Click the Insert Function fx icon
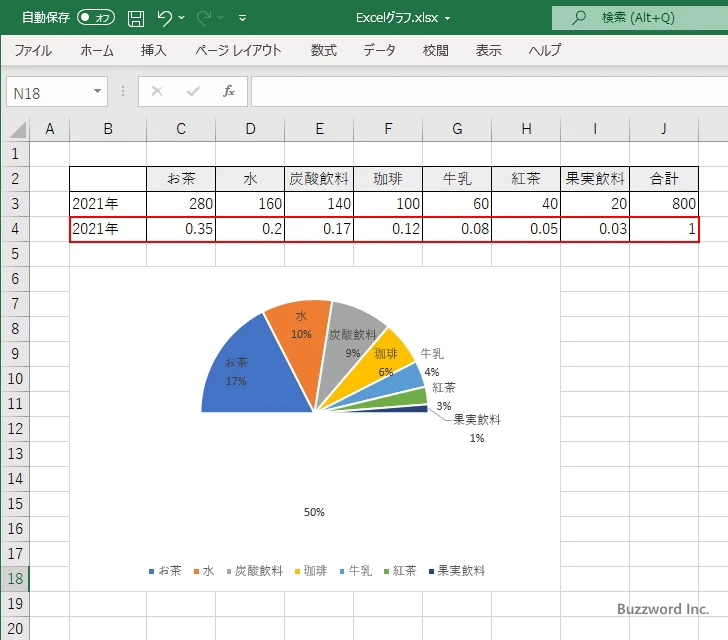Image resolution: width=728 pixels, height=640 pixels. tap(229, 91)
